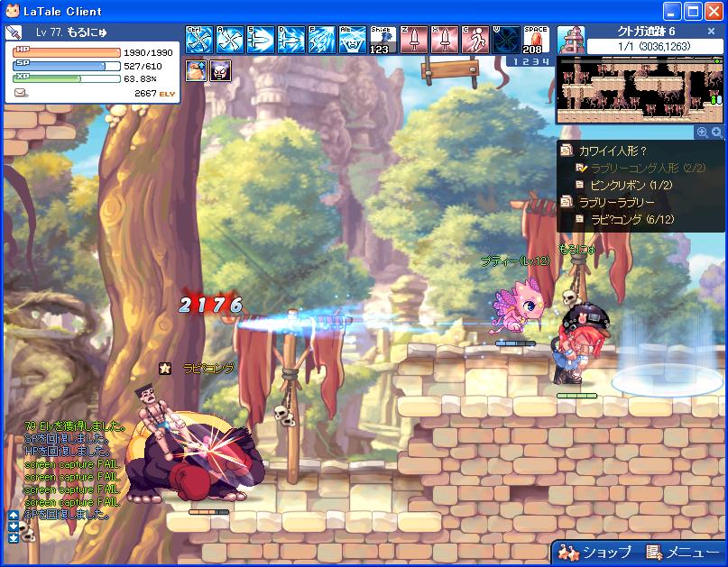728x567 pixels.
Task: Click the orange HP bar
Action: point(67,52)
